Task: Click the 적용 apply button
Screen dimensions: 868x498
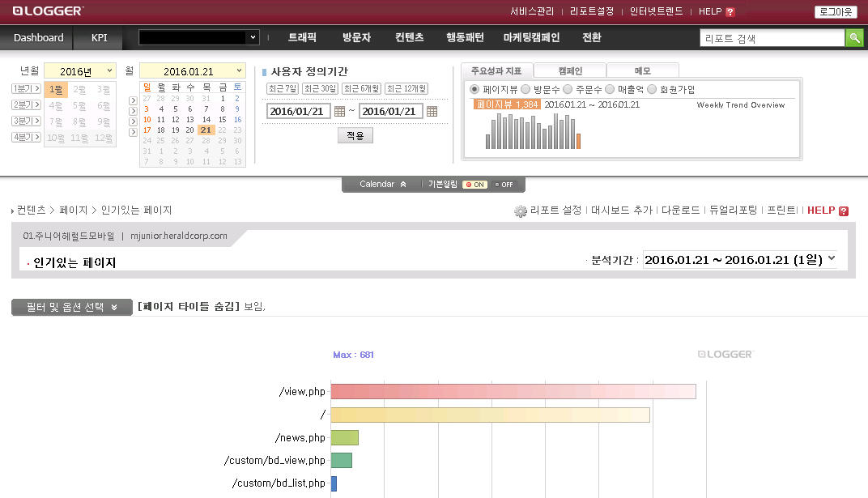Action: pos(355,135)
